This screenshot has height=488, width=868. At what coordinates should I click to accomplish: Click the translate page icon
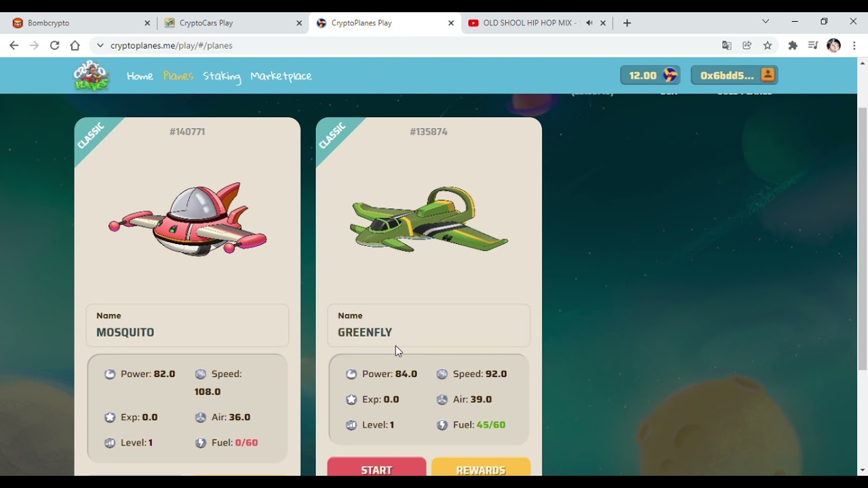727,45
